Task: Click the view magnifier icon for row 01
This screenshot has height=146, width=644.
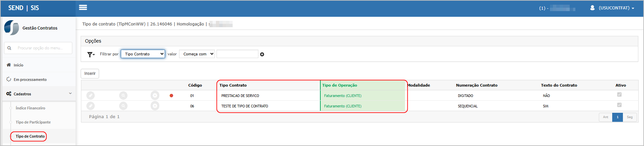Action: [x=123, y=96]
